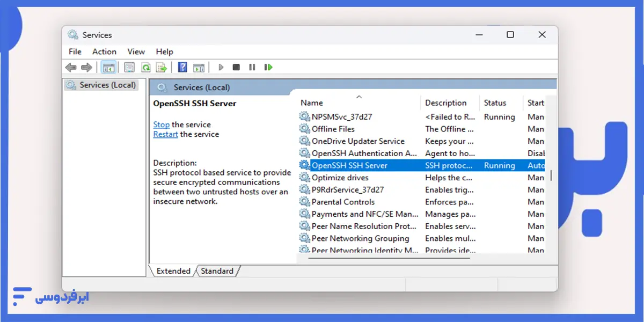Click Running status in NPSMSvc_37d27 row
This screenshot has width=644, height=322.
[499, 116]
